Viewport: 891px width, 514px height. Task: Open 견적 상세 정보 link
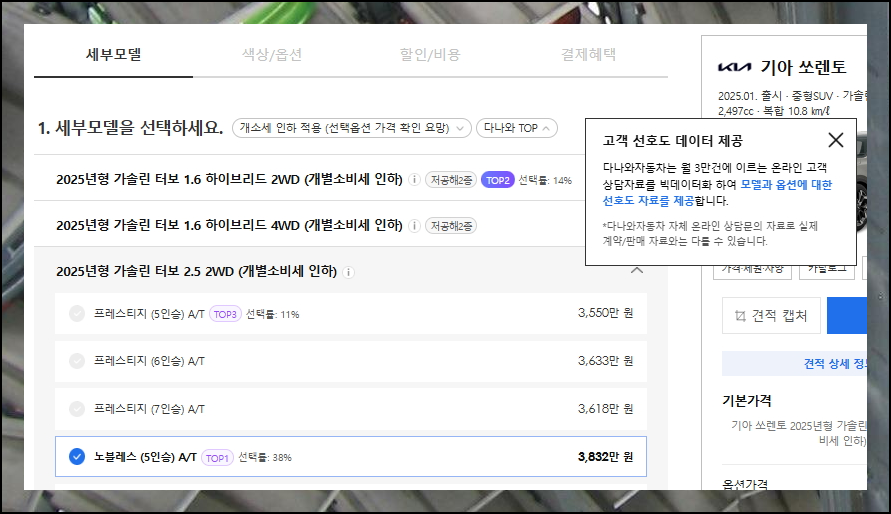coord(794,363)
